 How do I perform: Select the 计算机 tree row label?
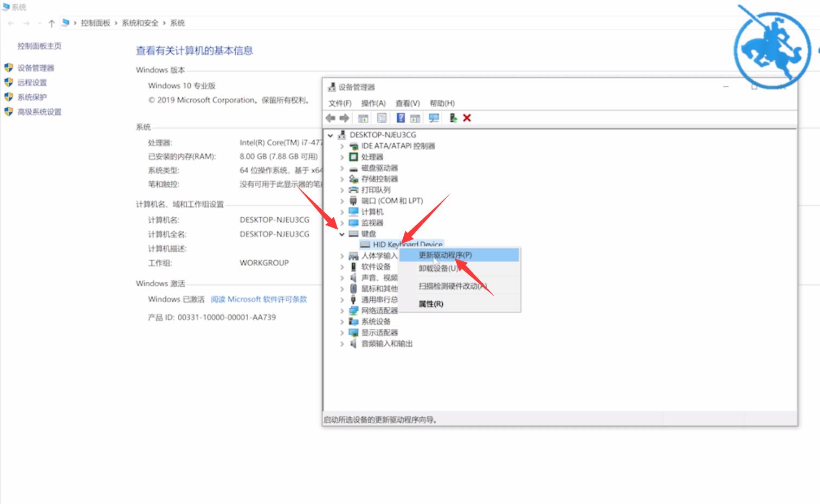click(372, 212)
